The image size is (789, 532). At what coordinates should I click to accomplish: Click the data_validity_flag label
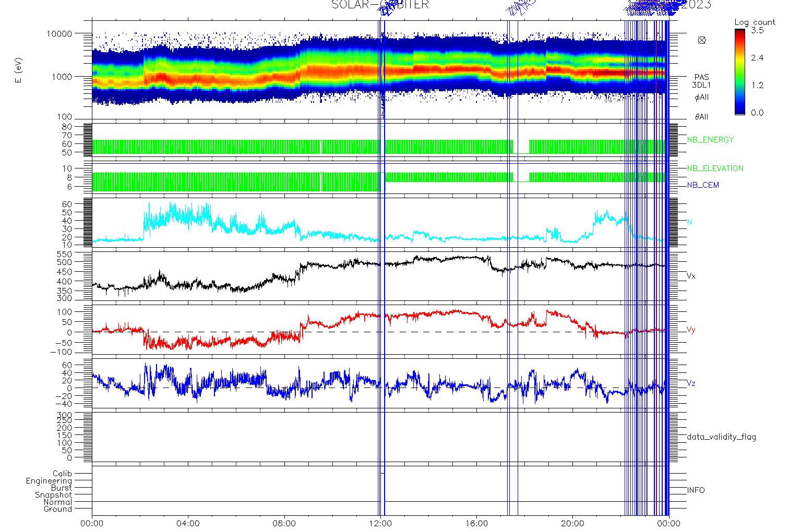(x=721, y=437)
